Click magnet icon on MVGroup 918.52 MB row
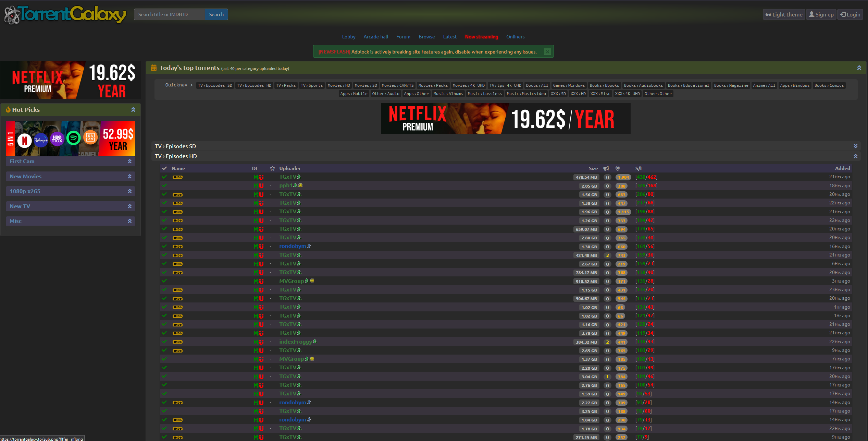This screenshot has height=441, width=868. click(x=261, y=281)
